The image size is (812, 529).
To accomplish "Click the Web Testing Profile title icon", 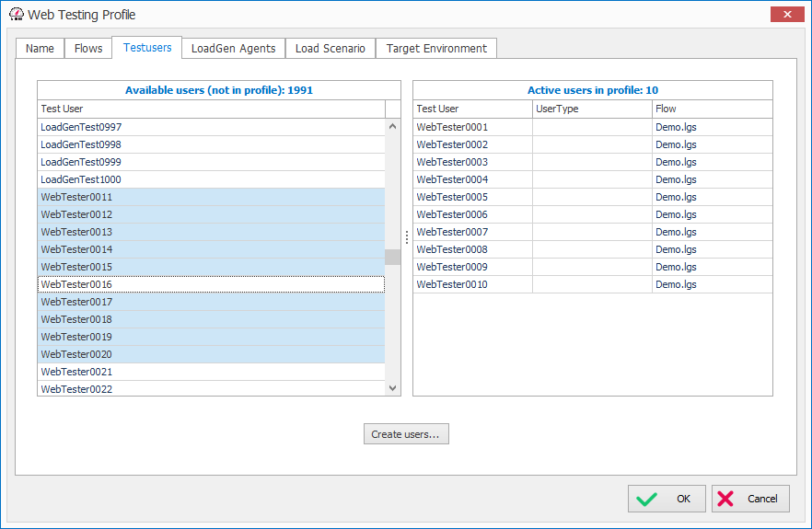I will click(17, 15).
